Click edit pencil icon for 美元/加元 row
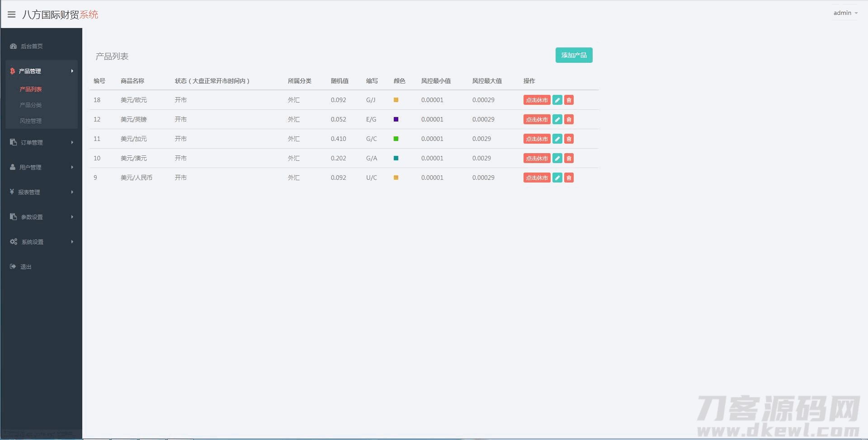868x440 pixels. click(x=557, y=139)
